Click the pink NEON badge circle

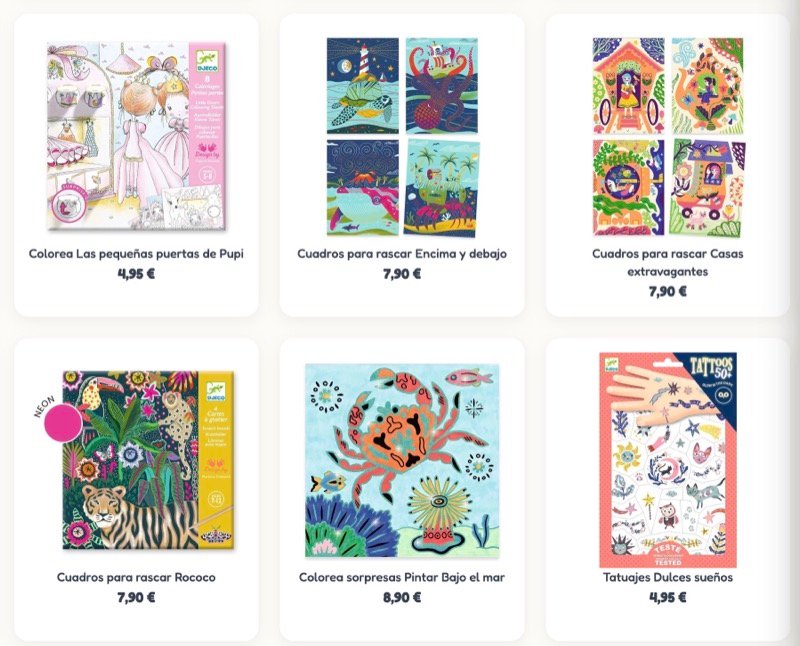click(63, 423)
